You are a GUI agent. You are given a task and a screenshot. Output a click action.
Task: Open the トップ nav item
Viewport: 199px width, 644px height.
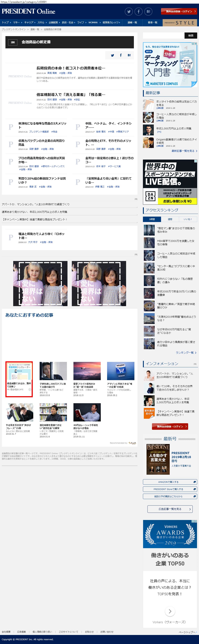(x=5, y=23)
